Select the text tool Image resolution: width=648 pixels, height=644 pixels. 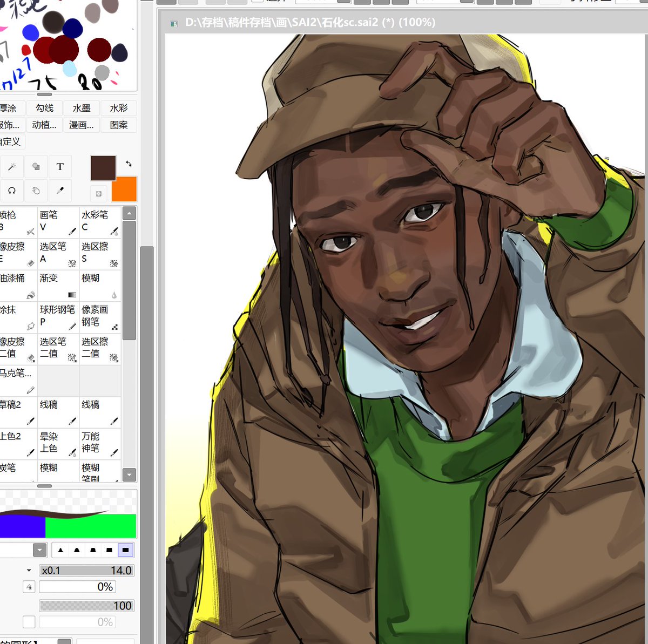pos(60,166)
